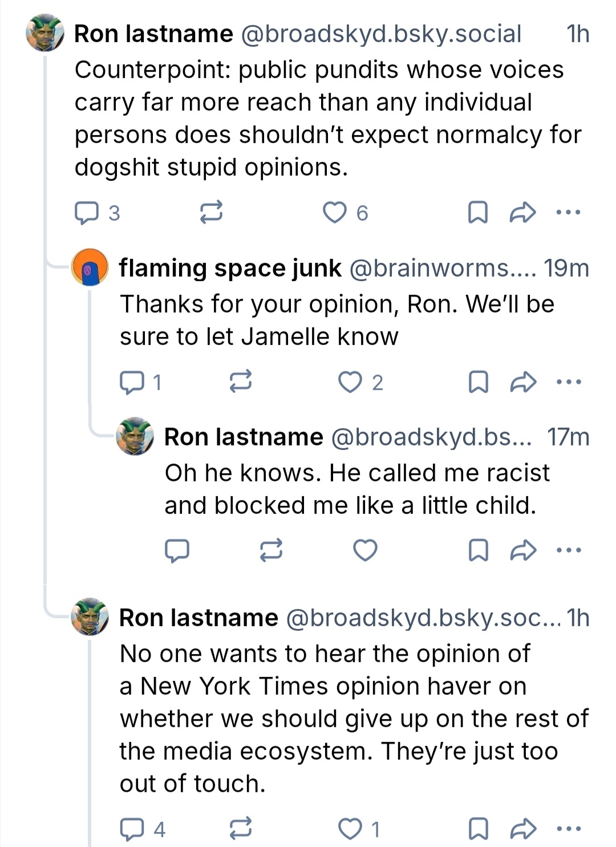The width and height of the screenshot is (616, 847).
Task: Open more options on Counterpoint post
Action: (568, 213)
